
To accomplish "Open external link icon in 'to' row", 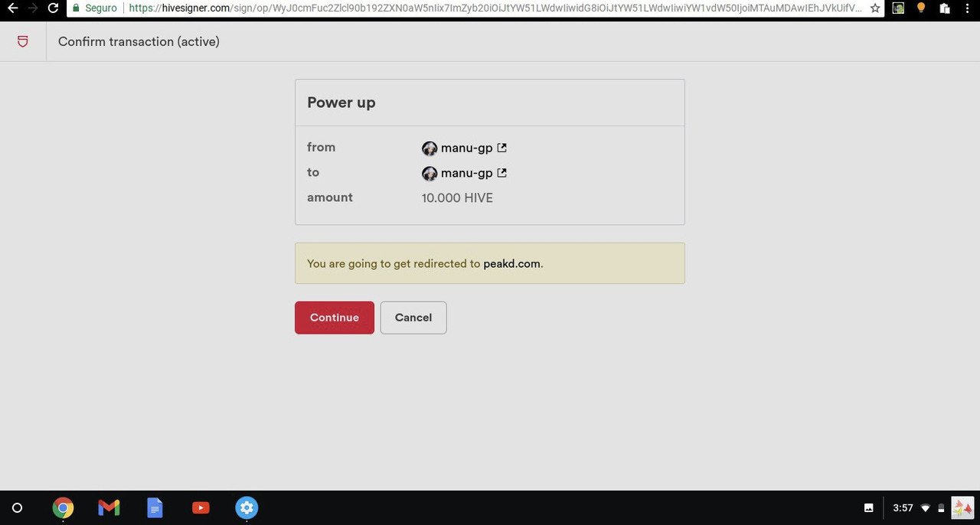I will (502, 173).
